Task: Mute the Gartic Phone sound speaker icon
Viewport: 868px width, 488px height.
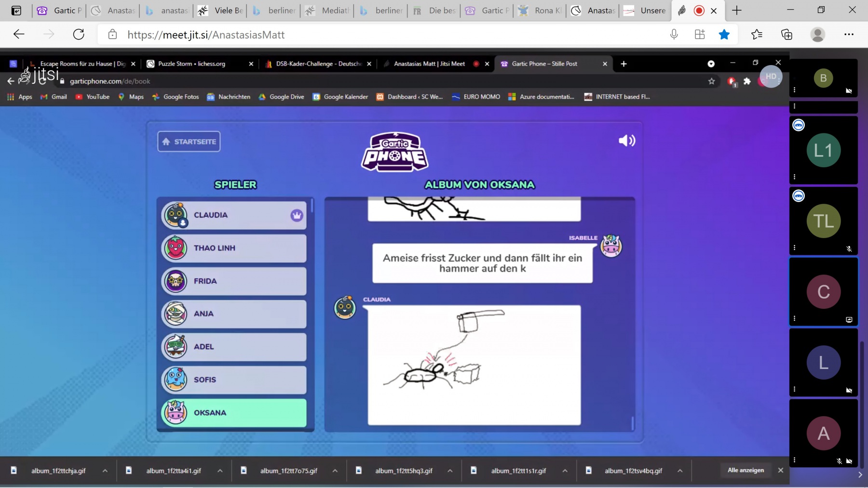Action: tap(626, 141)
